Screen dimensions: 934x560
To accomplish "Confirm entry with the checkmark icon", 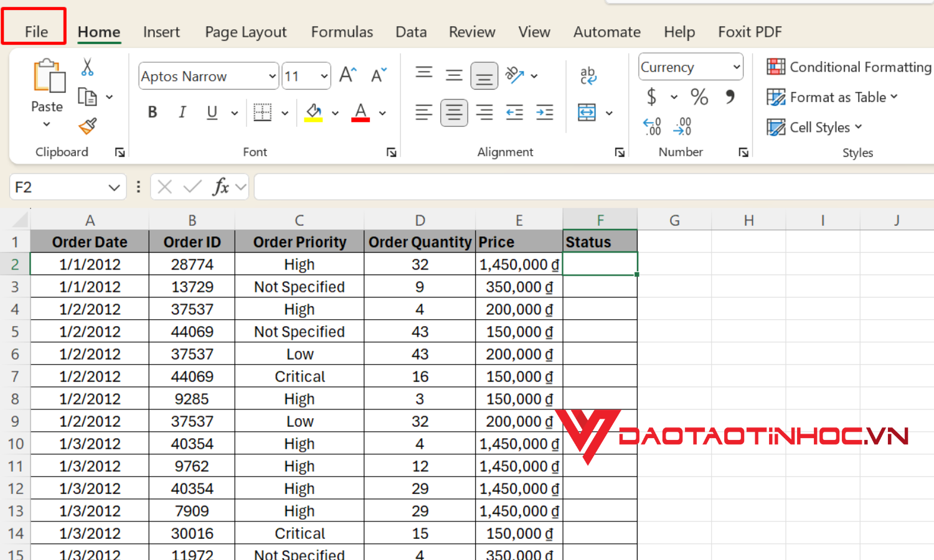I will pos(192,187).
